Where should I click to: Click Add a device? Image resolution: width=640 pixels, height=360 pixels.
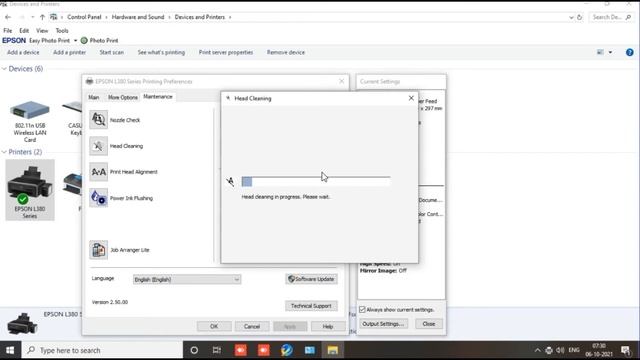click(23, 52)
